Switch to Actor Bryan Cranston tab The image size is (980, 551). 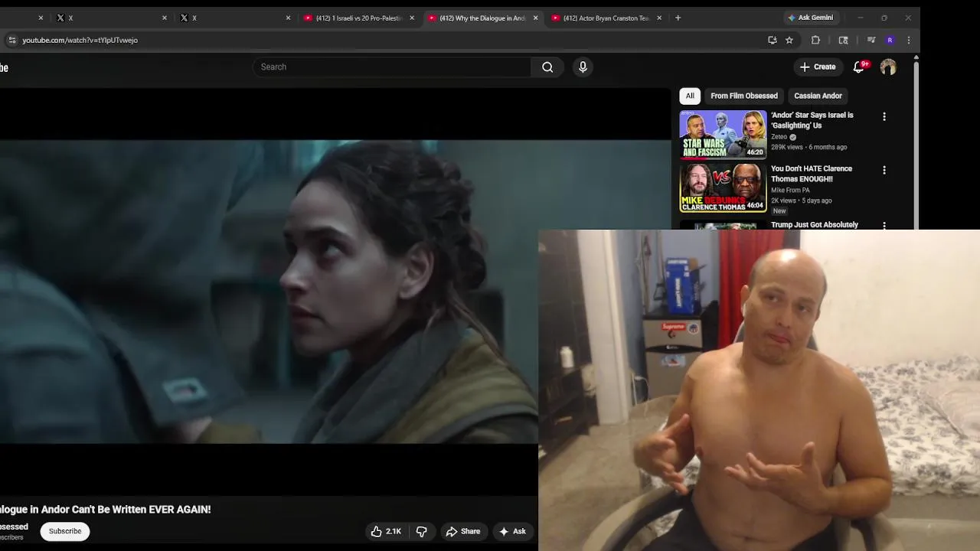tap(606, 18)
